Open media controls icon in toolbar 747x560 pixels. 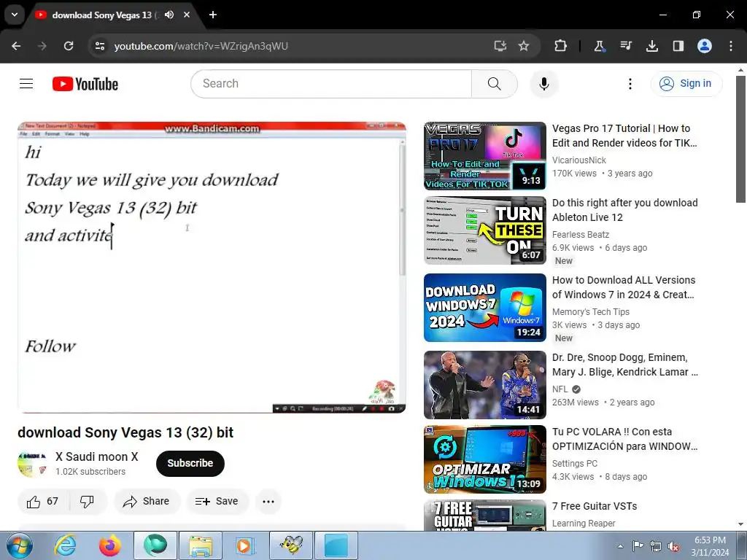coord(625,46)
